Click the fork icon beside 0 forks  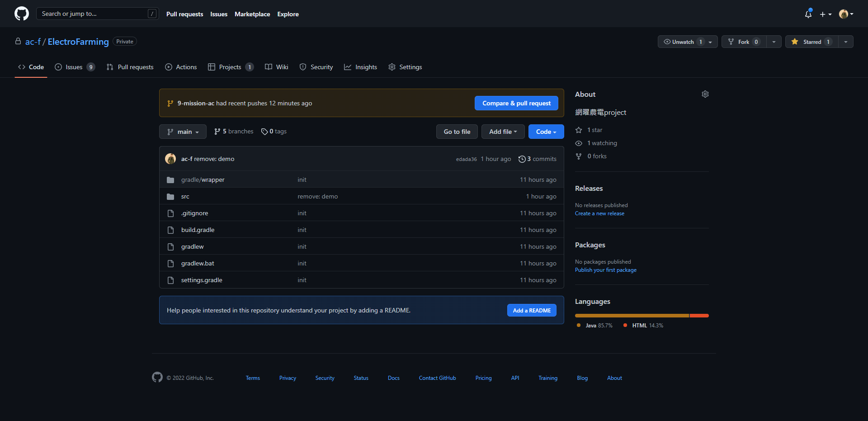tap(579, 156)
